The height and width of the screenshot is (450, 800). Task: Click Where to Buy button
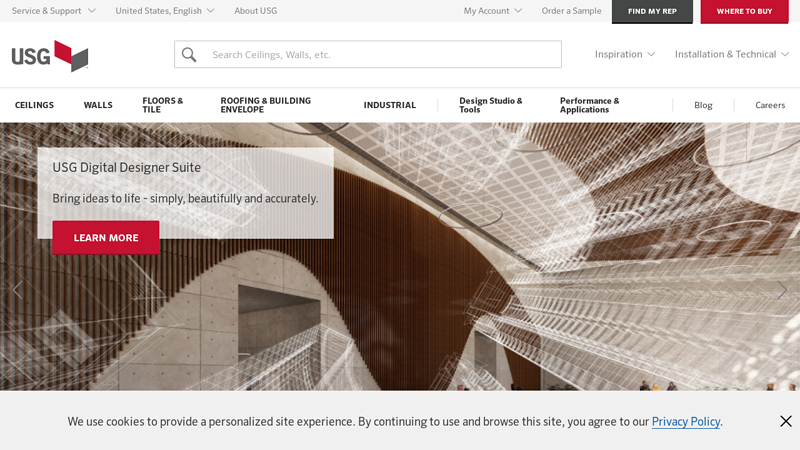click(x=744, y=11)
